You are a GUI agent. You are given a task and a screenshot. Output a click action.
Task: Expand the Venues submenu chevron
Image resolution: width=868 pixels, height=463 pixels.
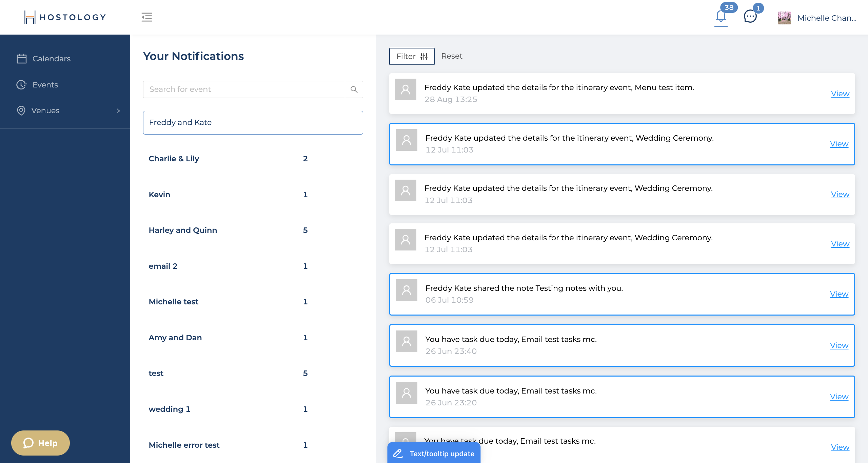(x=118, y=111)
